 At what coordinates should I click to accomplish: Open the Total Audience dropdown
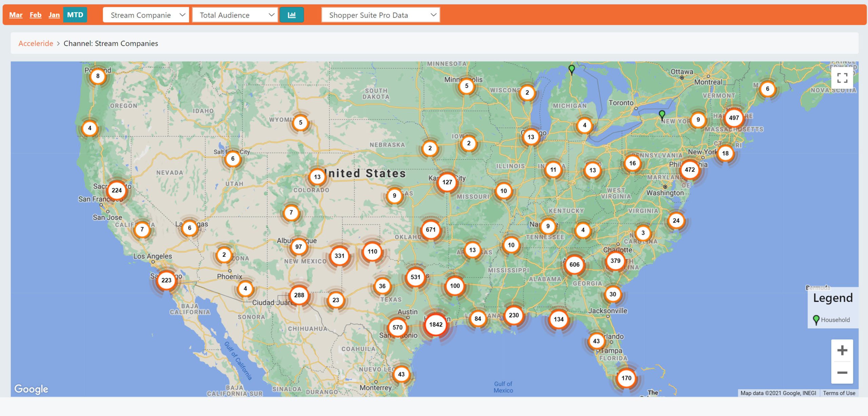235,15
